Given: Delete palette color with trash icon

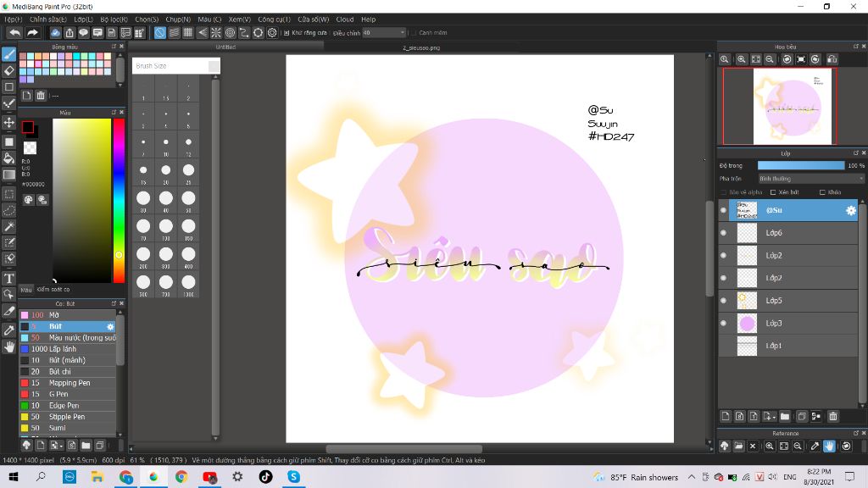Looking at the screenshot, I should 41,96.
